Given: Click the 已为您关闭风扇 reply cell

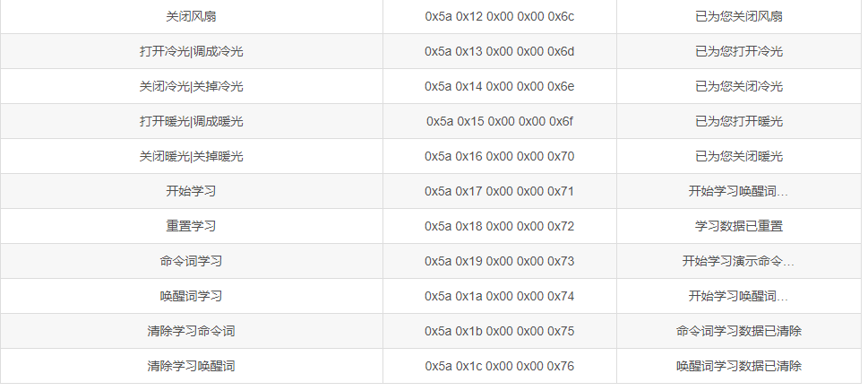Looking at the screenshot, I should (738, 17).
